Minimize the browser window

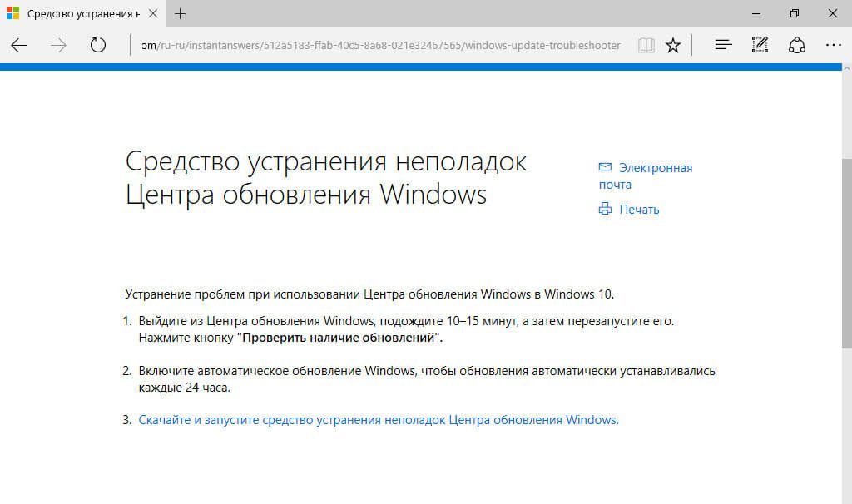pos(755,14)
